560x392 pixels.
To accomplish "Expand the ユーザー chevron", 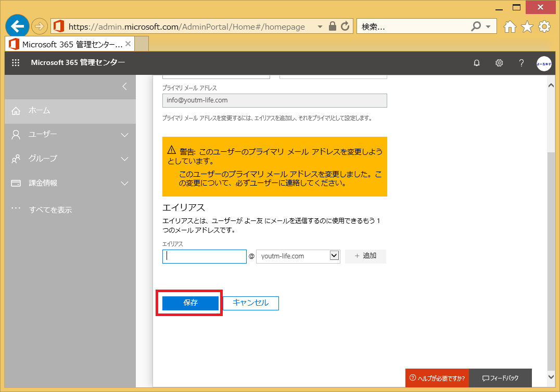I will (124, 135).
